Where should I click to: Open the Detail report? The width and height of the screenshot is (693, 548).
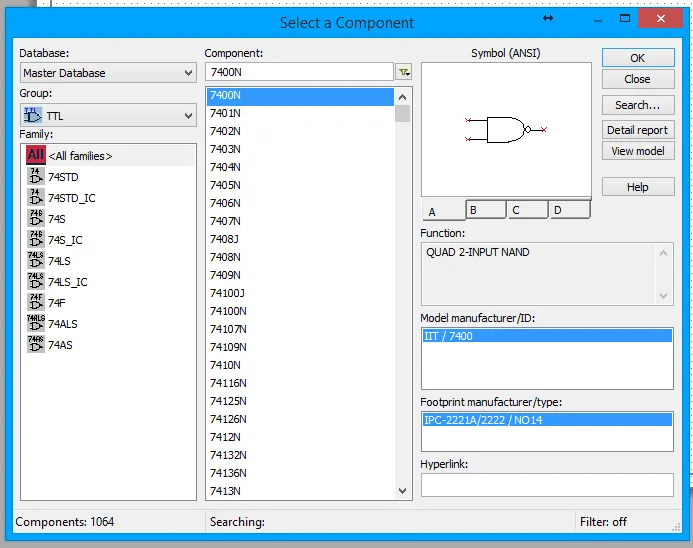click(637, 130)
